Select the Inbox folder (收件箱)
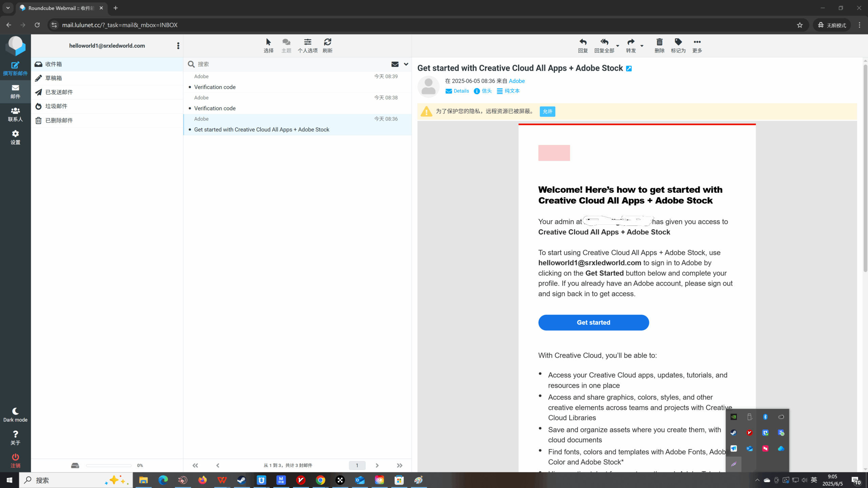868x488 pixels. coord(107,64)
